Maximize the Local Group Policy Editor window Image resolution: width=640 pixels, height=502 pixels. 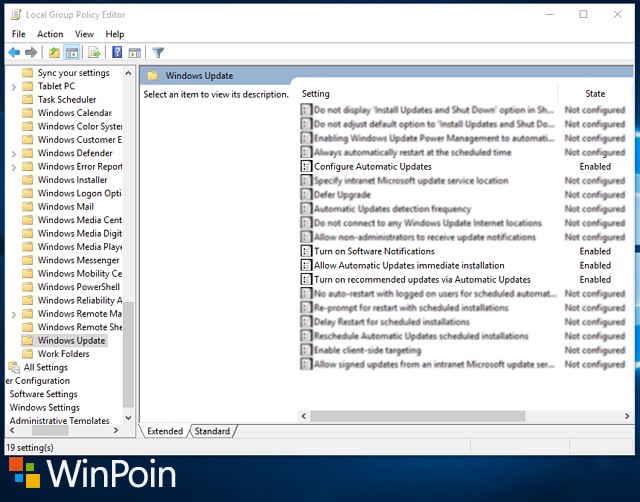pyautogui.click(x=583, y=14)
